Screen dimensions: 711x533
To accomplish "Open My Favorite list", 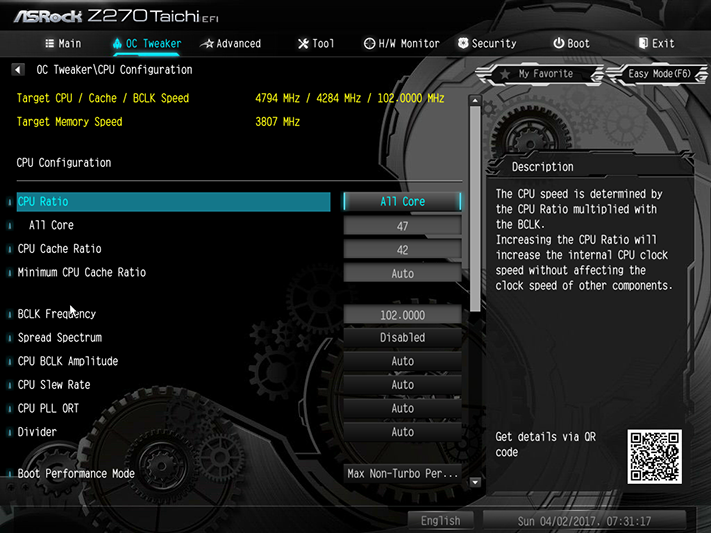I will tap(540, 74).
